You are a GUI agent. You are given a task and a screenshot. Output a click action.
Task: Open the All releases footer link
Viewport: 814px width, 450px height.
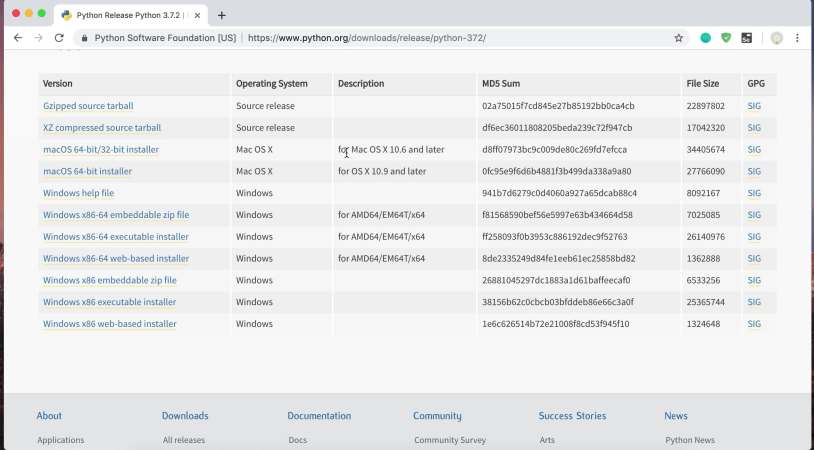coord(184,440)
